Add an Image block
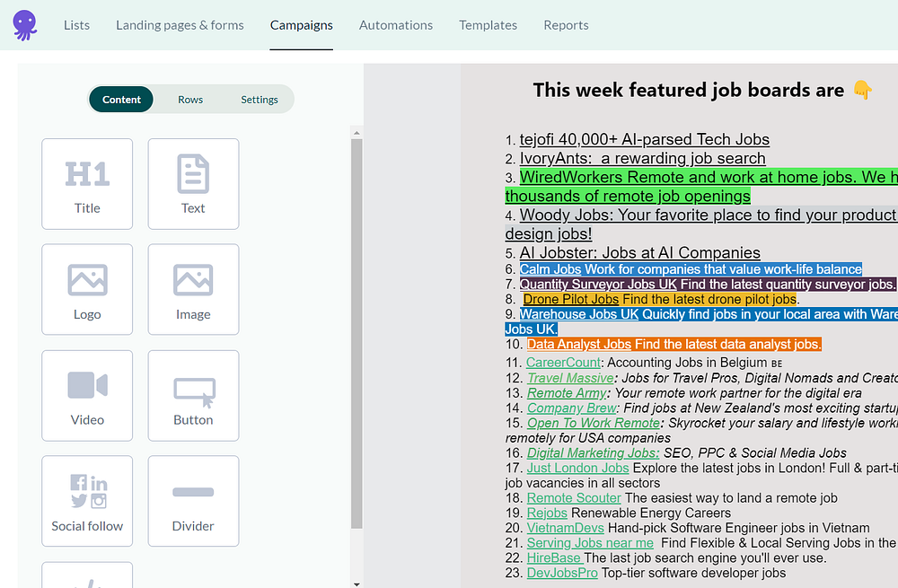The image size is (898, 588). pos(193,289)
